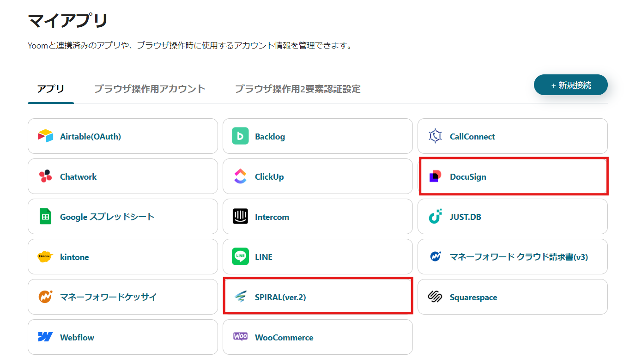Screen dimensions: 624x364
Task: Click the WooCommerce logo icon
Action: tap(240, 337)
